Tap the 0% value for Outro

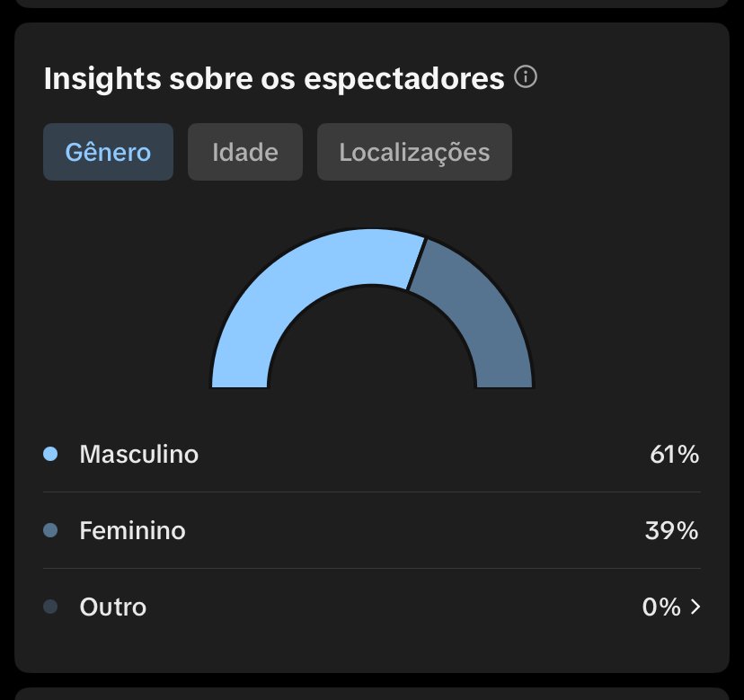click(660, 607)
